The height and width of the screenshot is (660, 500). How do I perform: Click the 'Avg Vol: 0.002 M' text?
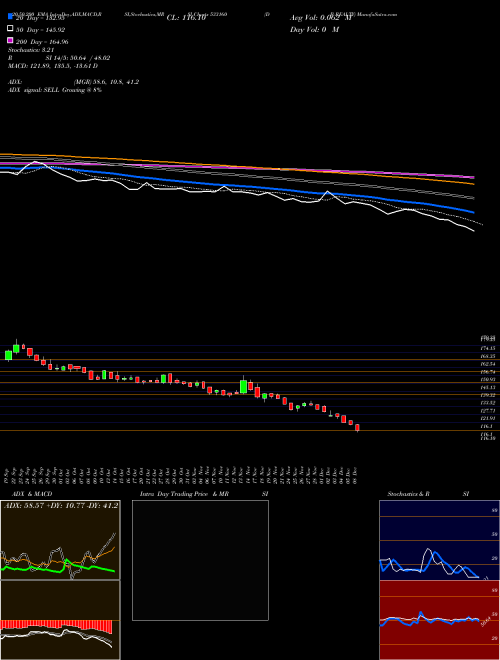pos(320,18)
